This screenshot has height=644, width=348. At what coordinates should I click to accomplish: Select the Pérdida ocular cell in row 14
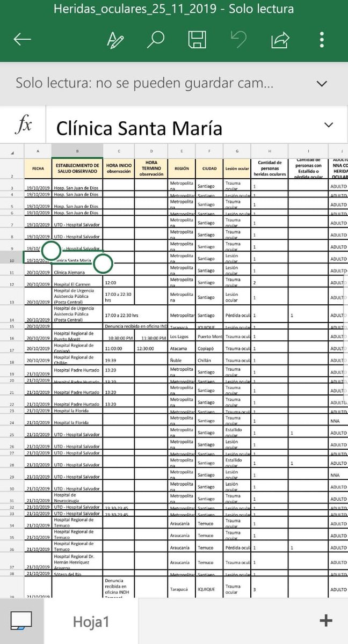(237, 315)
